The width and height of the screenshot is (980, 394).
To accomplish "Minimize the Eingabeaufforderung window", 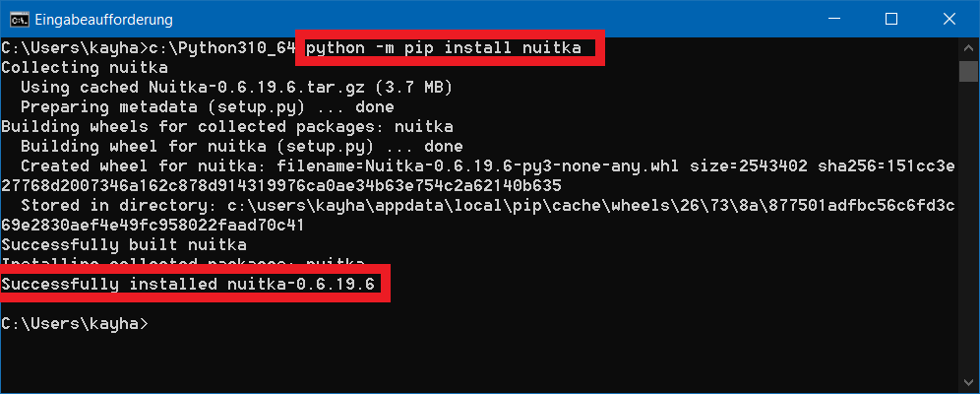I will 833,19.
